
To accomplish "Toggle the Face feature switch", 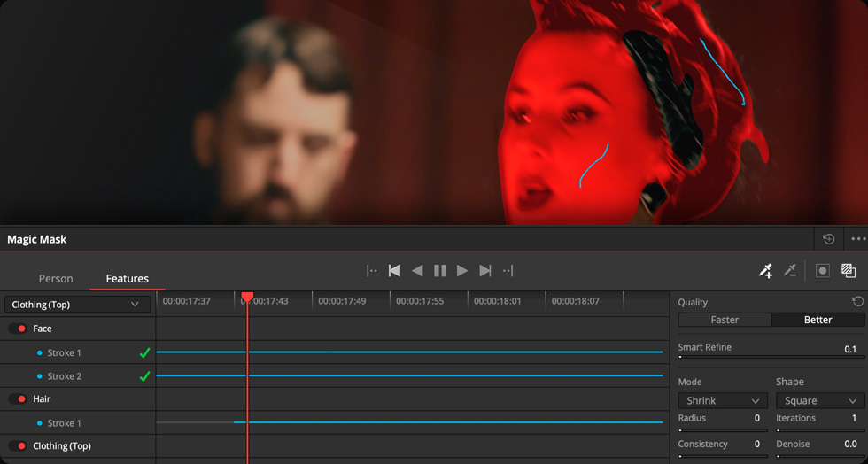I will coord(18,329).
